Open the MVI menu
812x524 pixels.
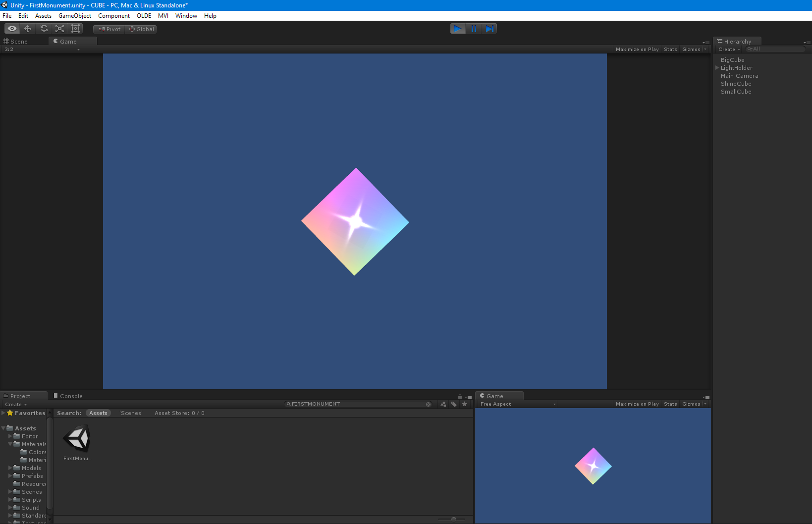[x=163, y=16]
